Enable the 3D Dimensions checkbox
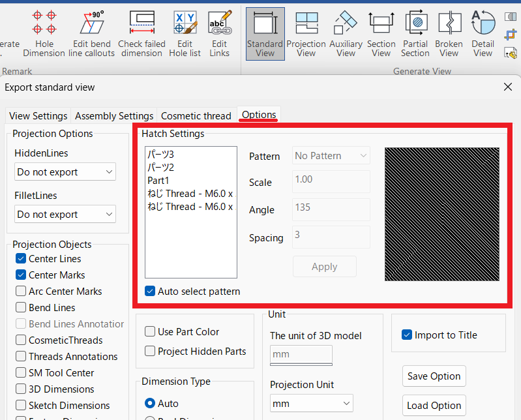The image size is (521, 420). (x=21, y=389)
